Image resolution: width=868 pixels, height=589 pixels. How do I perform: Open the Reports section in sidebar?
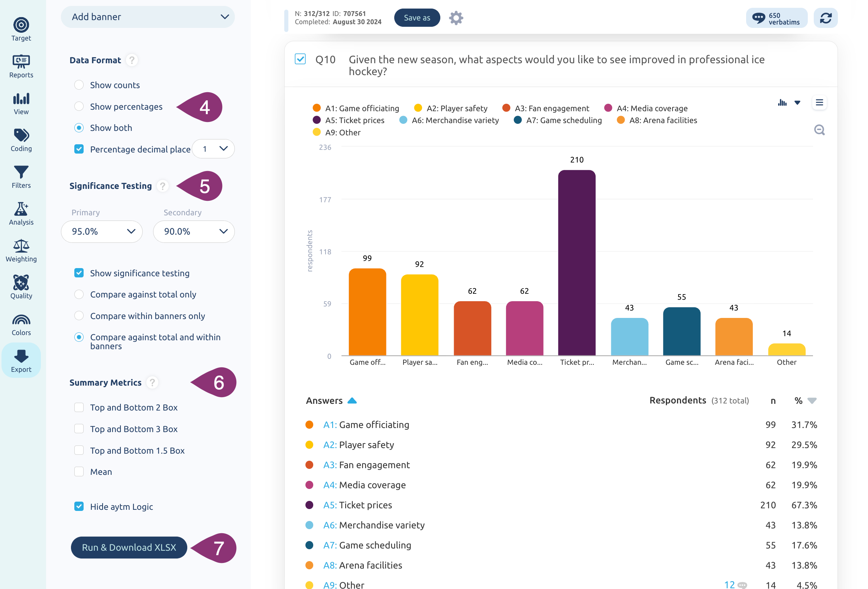pos(21,66)
